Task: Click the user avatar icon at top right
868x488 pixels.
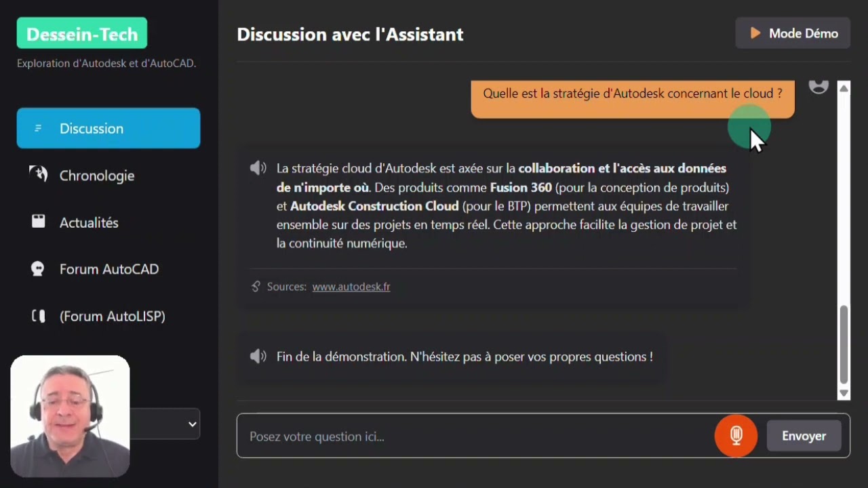Action: [818, 86]
